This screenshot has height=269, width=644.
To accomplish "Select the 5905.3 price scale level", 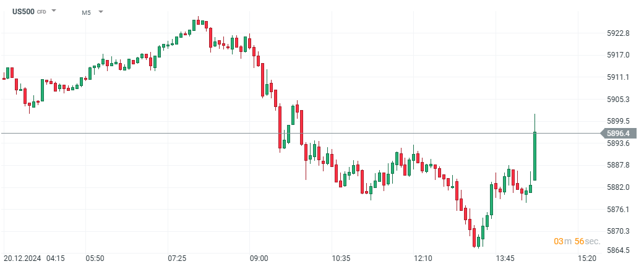I will tap(618, 99).
